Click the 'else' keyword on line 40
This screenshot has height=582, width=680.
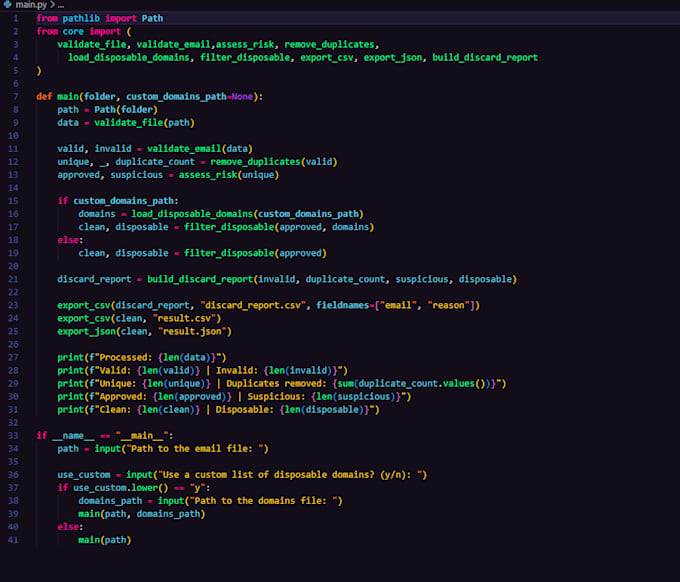click(x=68, y=527)
